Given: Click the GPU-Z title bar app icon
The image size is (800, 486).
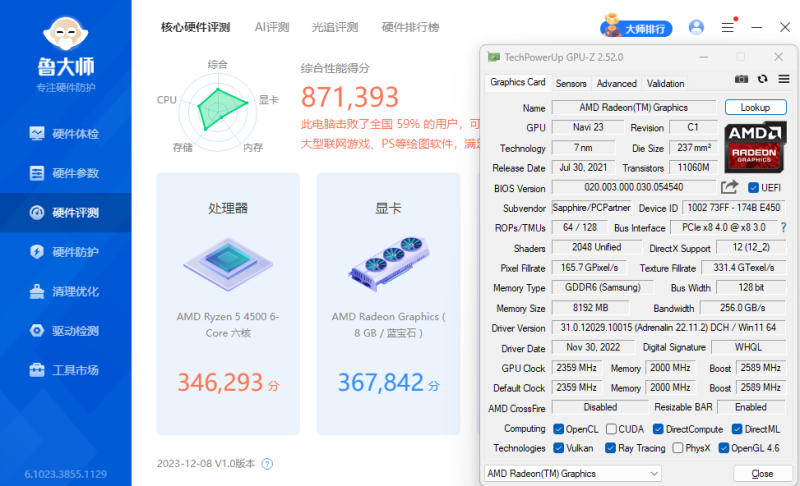Looking at the screenshot, I should pyautogui.click(x=493, y=57).
